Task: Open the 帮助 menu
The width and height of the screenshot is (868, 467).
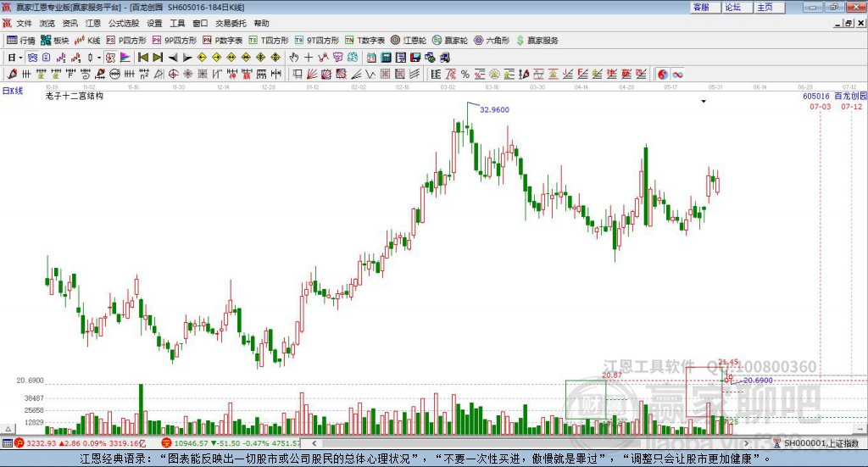Action: click(261, 23)
